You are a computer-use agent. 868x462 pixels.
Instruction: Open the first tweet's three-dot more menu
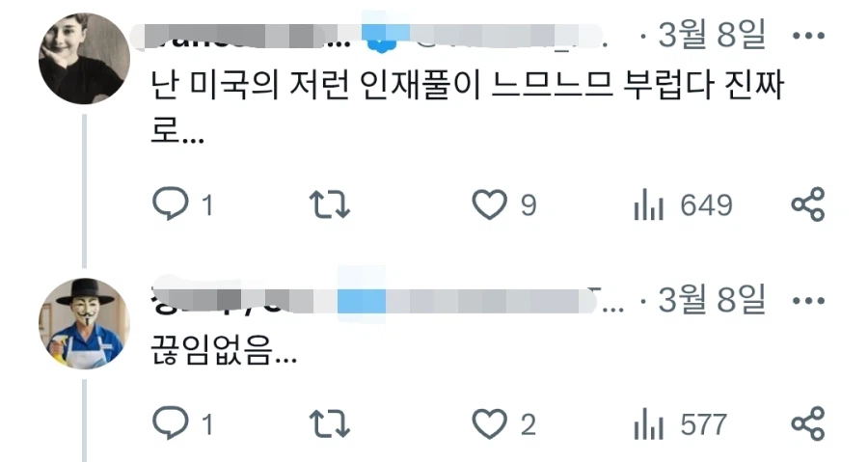click(808, 36)
